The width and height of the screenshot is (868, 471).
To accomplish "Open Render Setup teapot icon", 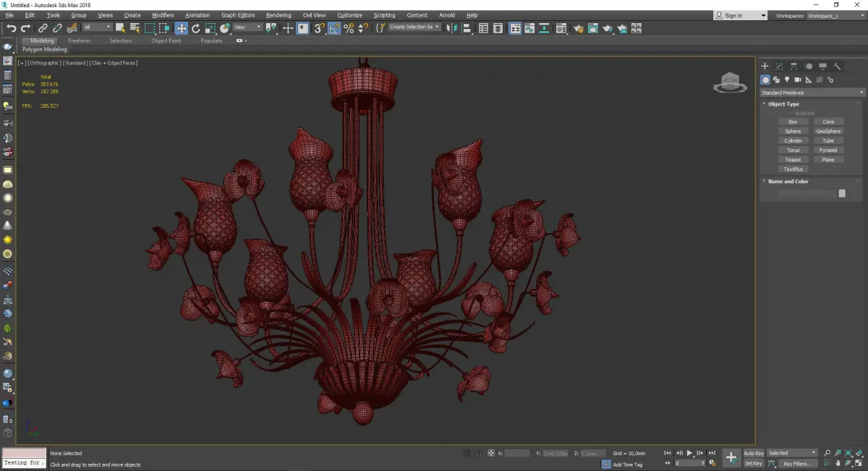I will click(x=579, y=28).
